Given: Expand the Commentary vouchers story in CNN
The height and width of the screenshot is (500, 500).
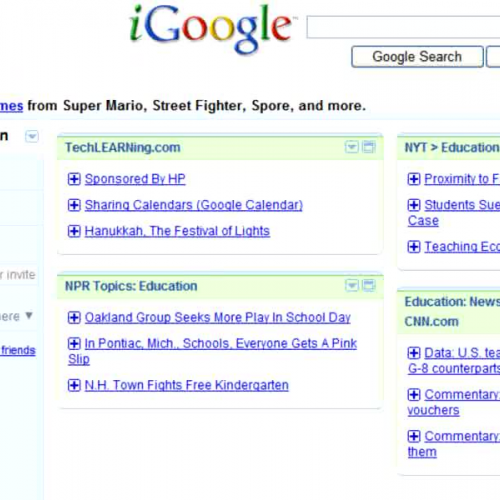Looking at the screenshot, I should (414, 395).
